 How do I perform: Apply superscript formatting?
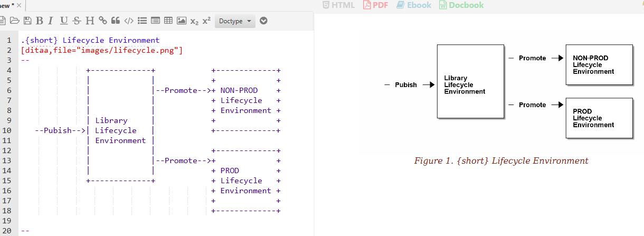(x=206, y=21)
